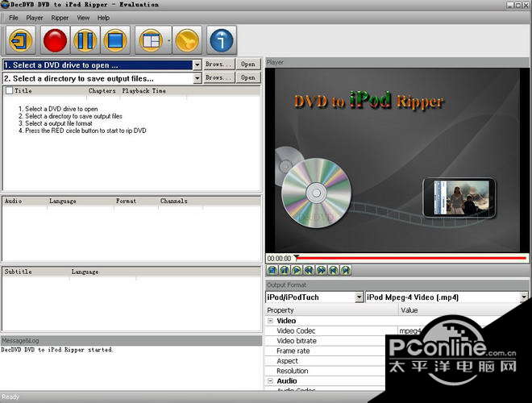Viewport: 532px width, 403px height.
Task: Open the Help menu
Action: click(x=103, y=18)
